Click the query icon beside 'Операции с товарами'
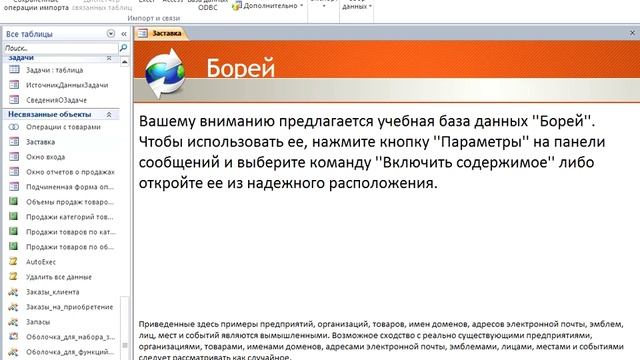This screenshot has width=640, height=360. (x=14, y=127)
